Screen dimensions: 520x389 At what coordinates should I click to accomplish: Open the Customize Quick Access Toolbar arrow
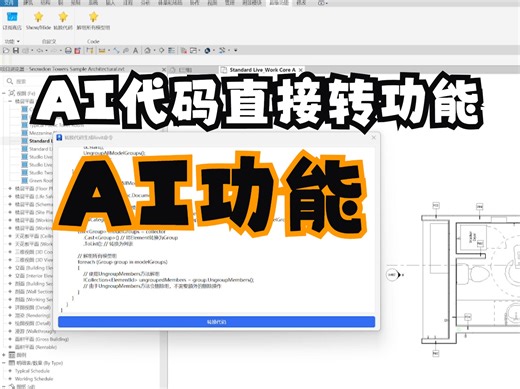point(235,51)
